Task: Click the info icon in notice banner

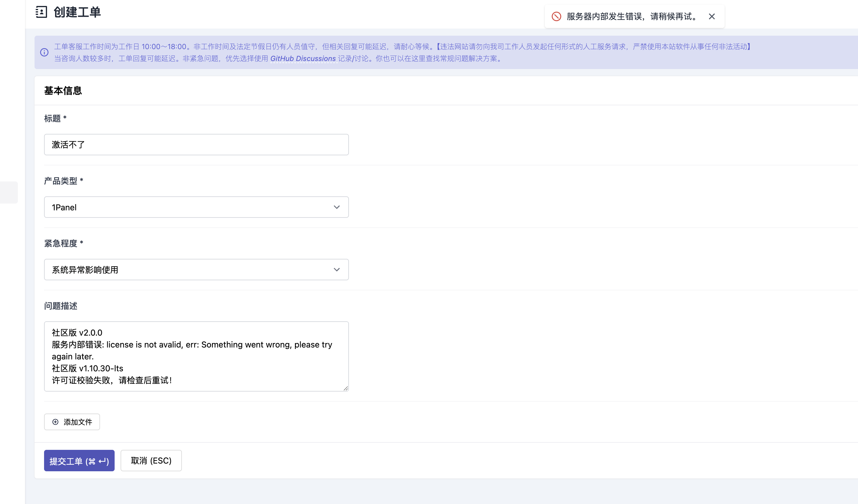Action: tap(44, 52)
